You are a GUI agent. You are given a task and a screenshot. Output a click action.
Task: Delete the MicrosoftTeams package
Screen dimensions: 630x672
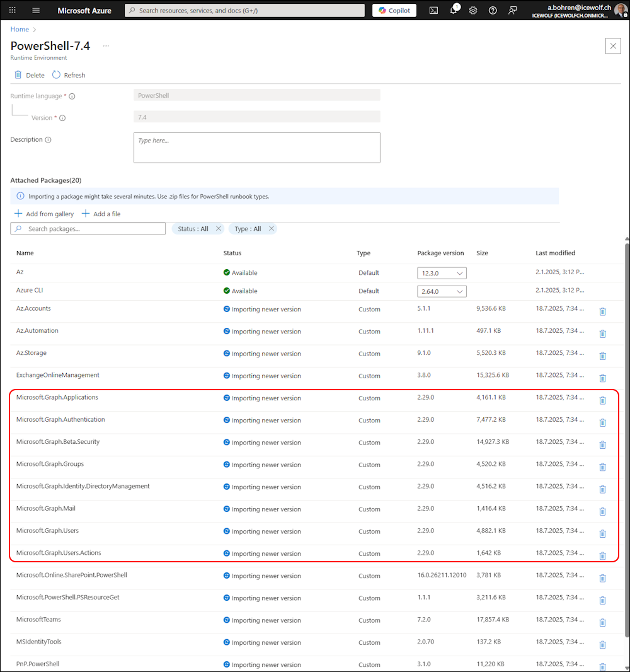[x=602, y=623]
